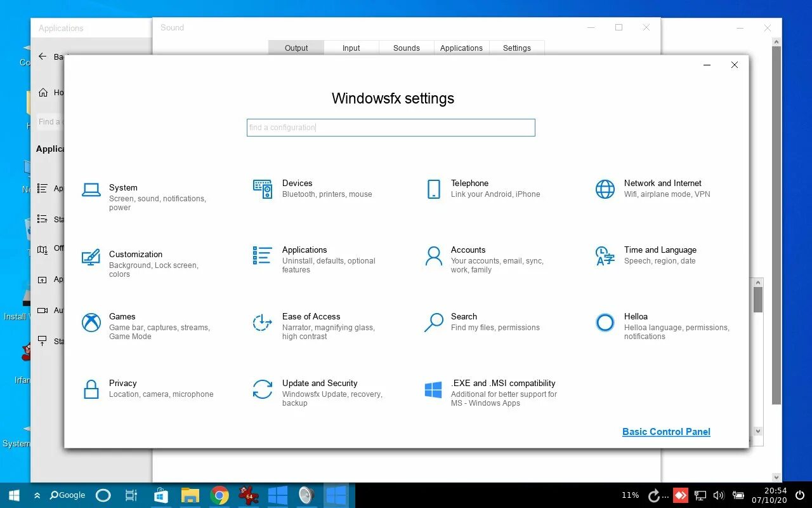This screenshot has height=508, width=812.
Task: Open Task View on taskbar
Action: tap(131, 495)
